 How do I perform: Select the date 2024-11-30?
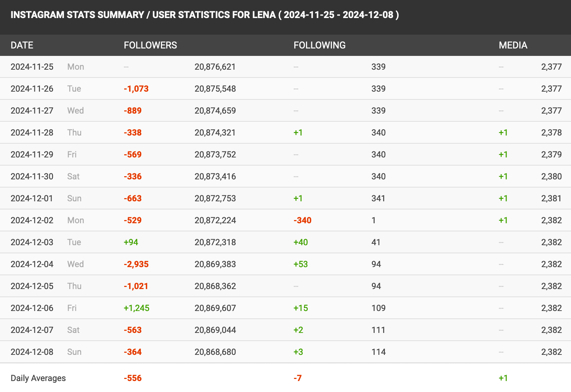coord(32,177)
